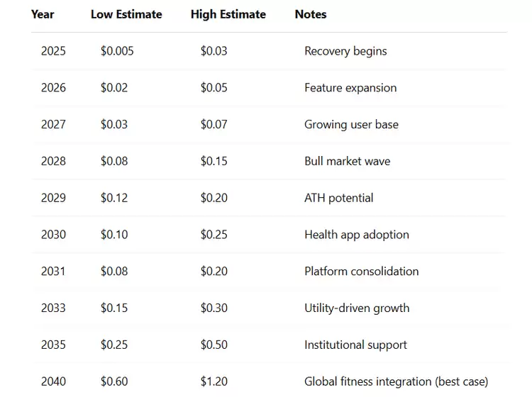The width and height of the screenshot is (532, 407).
Task: Click the ATH potential note
Action: tap(338, 198)
